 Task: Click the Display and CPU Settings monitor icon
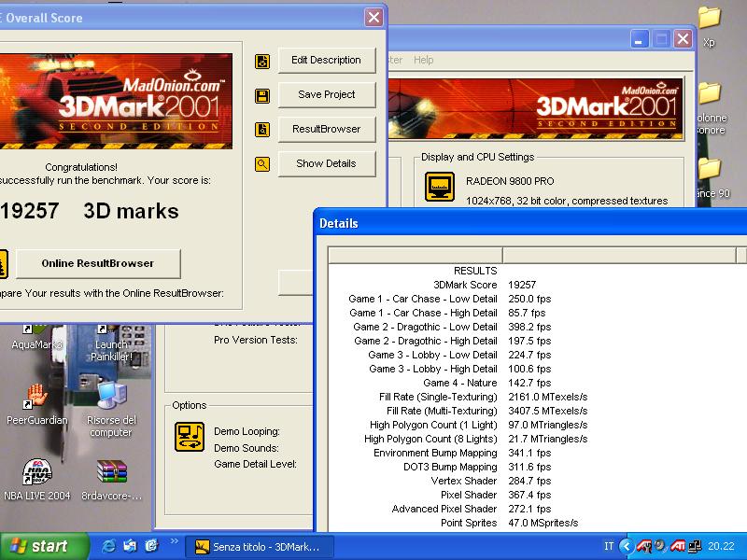tap(439, 187)
